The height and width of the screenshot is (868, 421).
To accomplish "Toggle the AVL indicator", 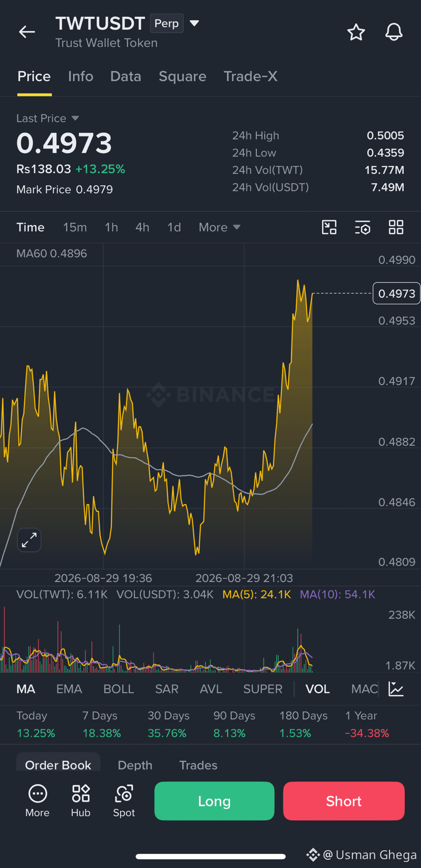I will point(211,689).
